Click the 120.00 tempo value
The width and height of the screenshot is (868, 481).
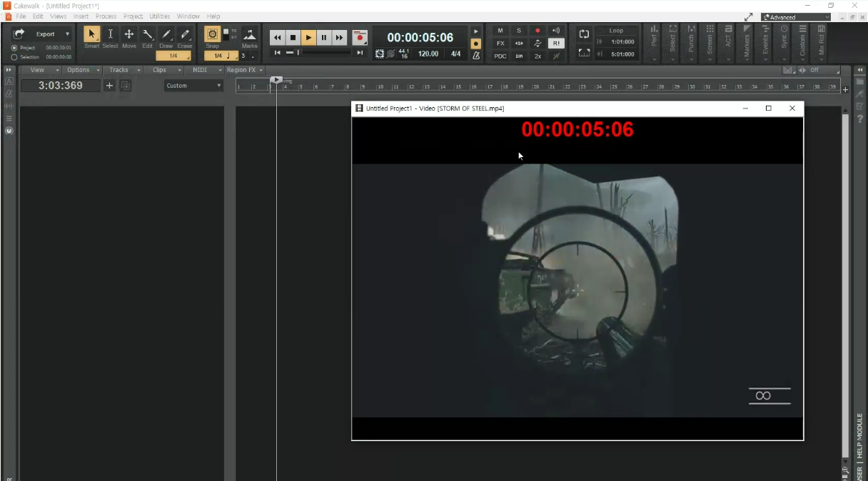[428, 54]
